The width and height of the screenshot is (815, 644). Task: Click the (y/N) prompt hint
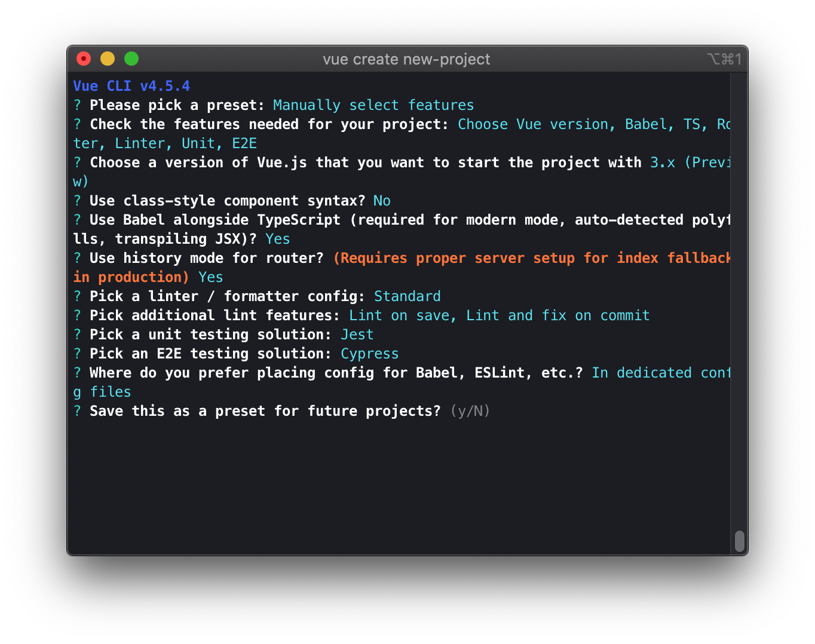pyautogui.click(x=470, y=411)
